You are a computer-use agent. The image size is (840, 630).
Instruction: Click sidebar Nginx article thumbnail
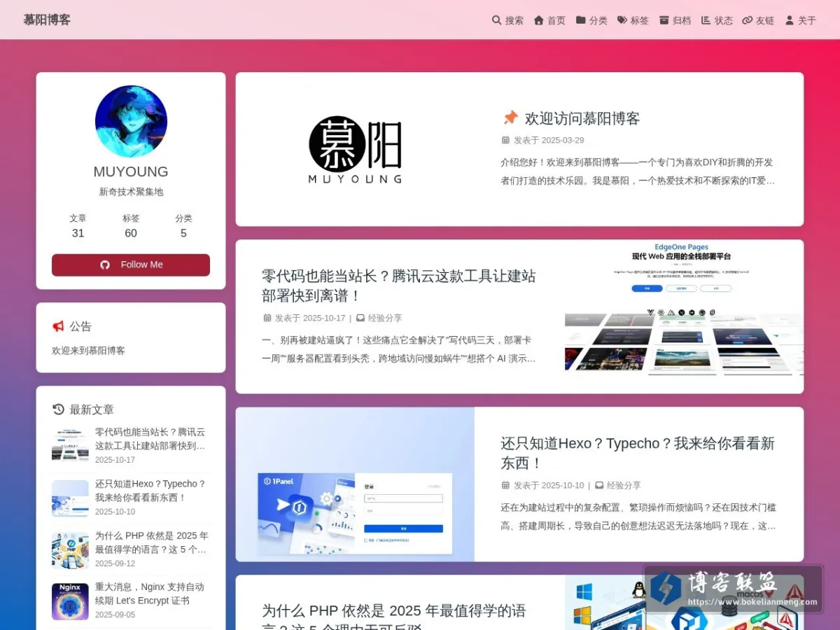point(70,601)
